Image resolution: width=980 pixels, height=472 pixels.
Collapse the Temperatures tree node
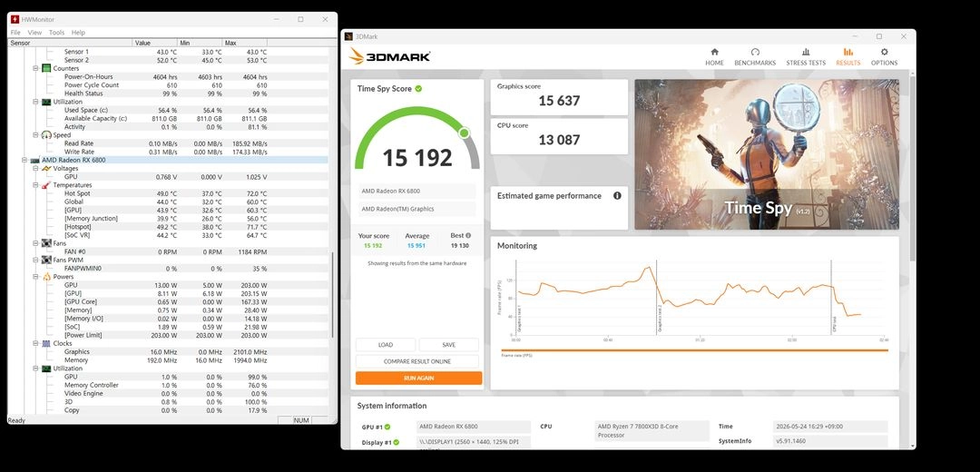click(35, 185)
